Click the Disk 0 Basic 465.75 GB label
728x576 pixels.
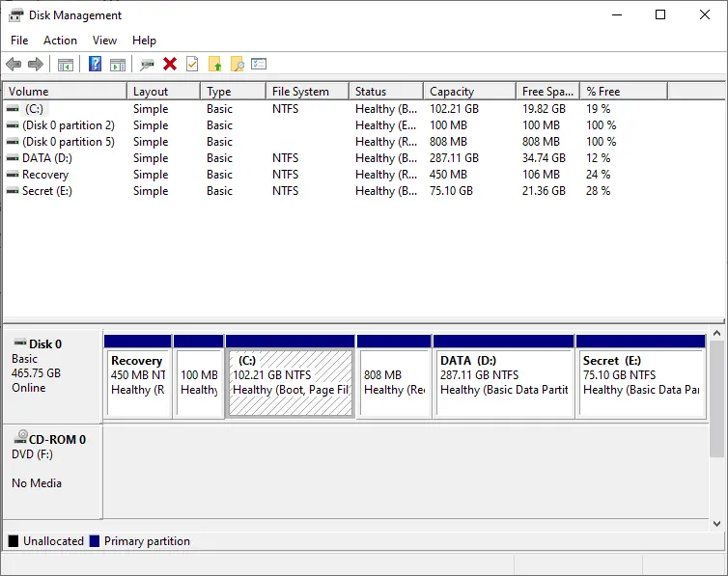[52, 376]
